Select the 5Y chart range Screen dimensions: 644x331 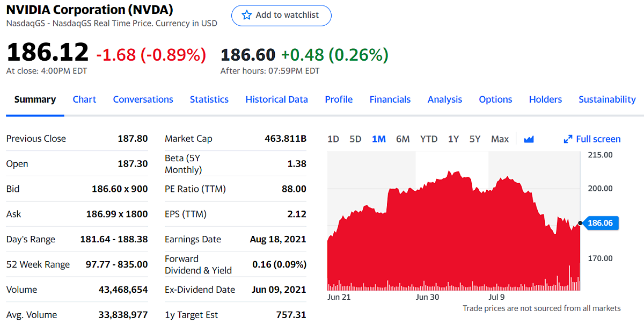(x=475, y=139)
